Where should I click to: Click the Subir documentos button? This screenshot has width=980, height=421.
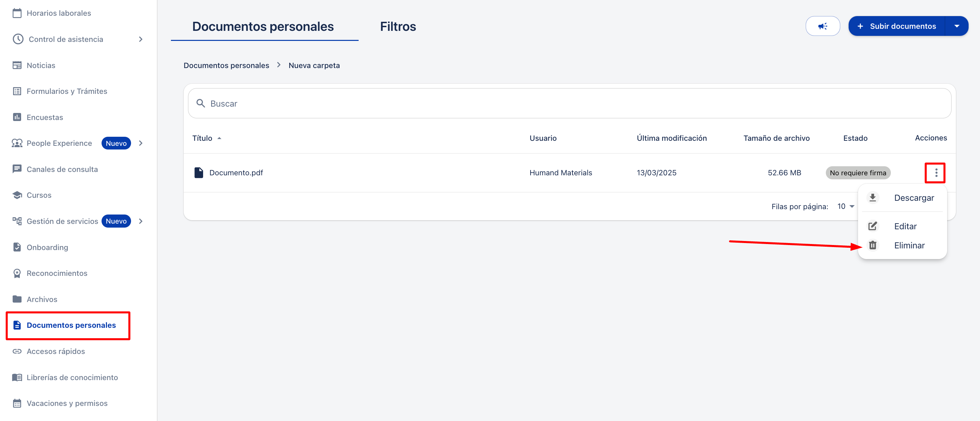[x=897, y=26]
